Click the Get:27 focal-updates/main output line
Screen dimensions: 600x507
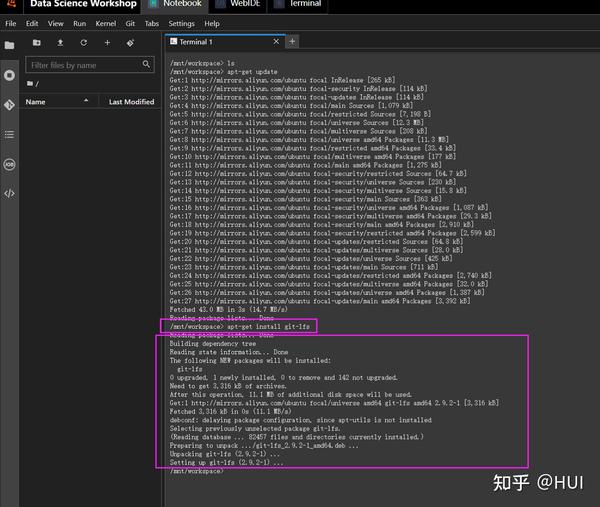[x=320, y=301]
